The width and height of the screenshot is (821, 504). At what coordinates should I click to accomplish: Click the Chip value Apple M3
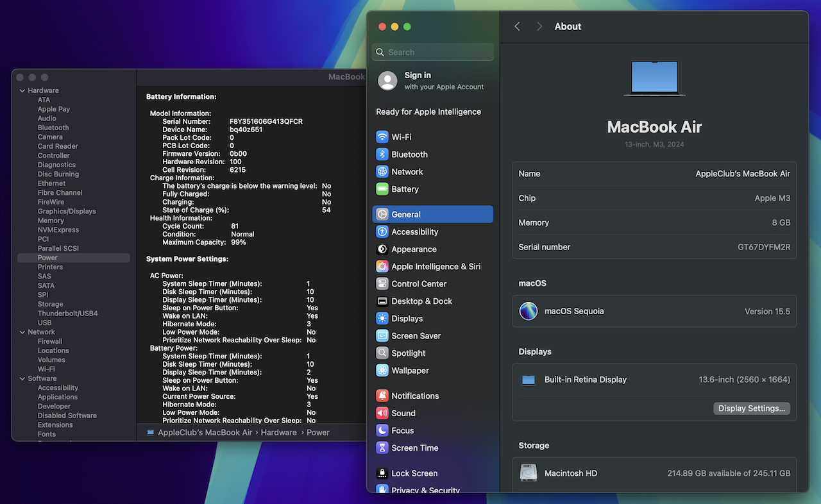[x=772, y=198]
